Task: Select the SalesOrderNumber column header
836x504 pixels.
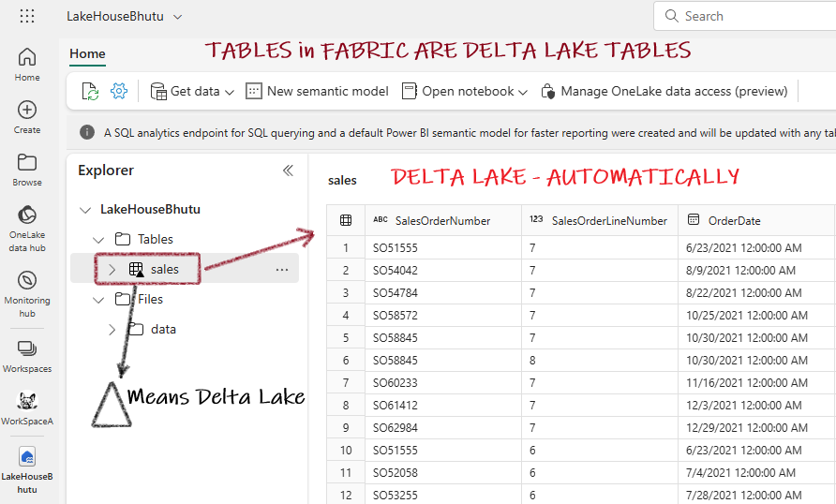Action: click(x=443, y=220)
